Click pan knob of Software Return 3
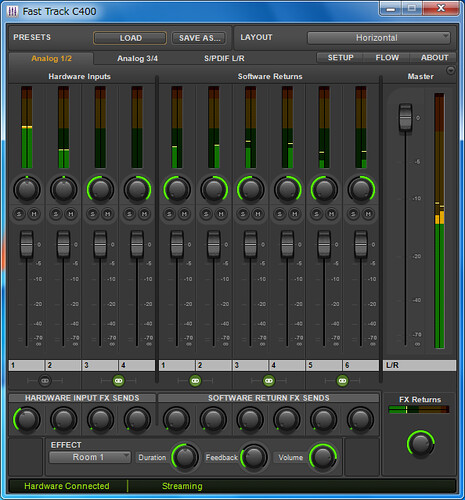 tap(251, 189)
